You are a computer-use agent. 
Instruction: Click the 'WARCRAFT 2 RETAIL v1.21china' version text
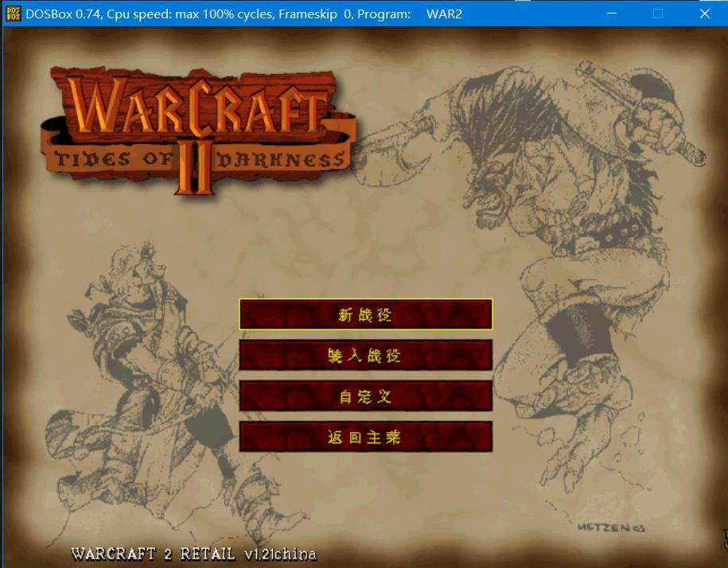point(193,554)
